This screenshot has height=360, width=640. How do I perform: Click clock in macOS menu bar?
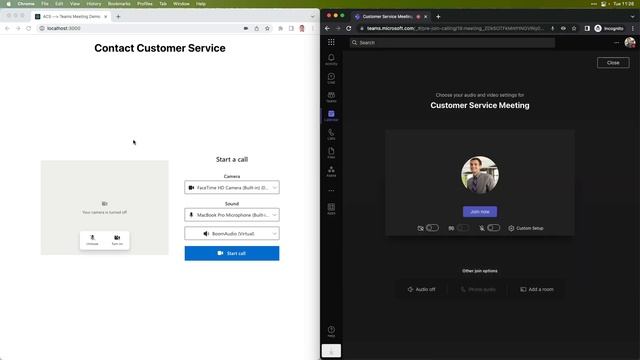point(623,4)
